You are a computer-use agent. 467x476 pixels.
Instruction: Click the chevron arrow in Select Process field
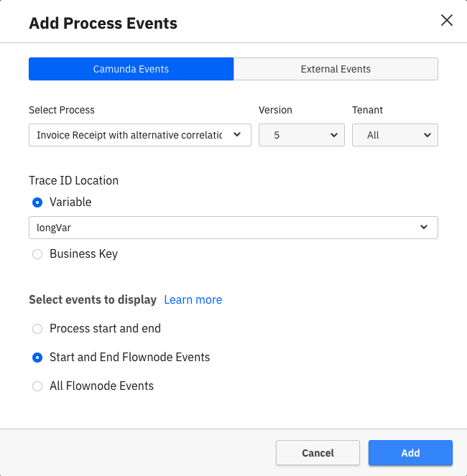pyautogui.click(x=237, y=134)
